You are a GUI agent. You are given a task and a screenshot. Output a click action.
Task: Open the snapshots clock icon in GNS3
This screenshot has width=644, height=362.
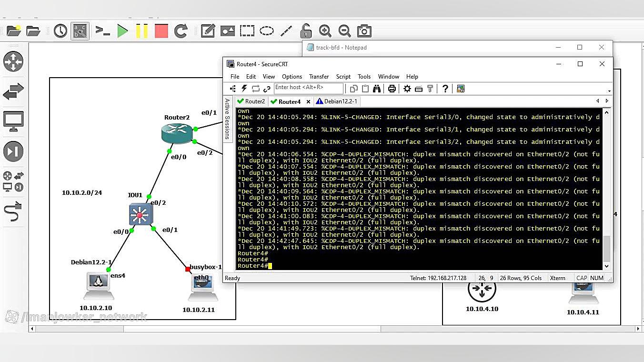point(60,31)
